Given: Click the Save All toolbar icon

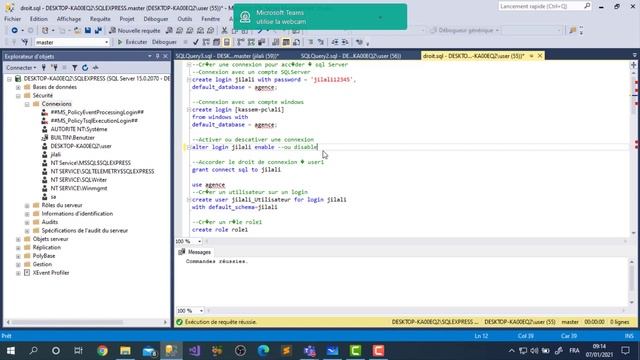Looking at the screenshot, I should pos(98,30).
